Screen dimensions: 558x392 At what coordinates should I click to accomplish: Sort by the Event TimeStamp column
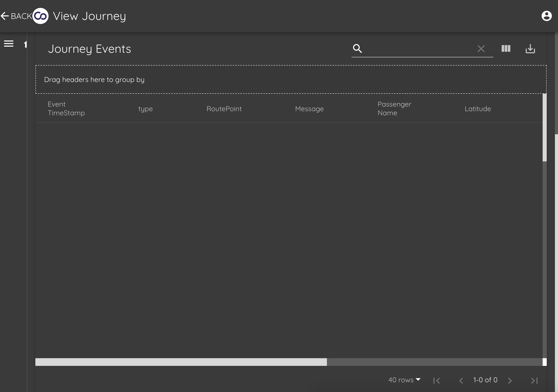pos(66,108)
